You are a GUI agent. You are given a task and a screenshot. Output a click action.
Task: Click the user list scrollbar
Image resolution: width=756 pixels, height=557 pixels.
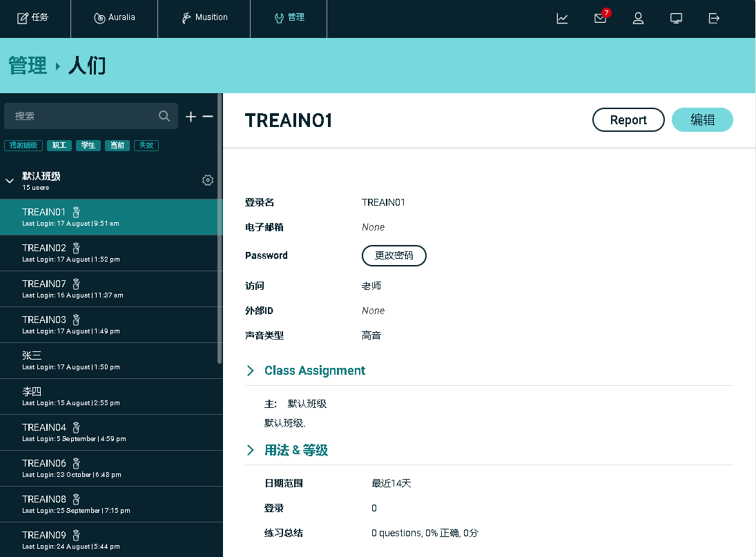pos(220,228)
